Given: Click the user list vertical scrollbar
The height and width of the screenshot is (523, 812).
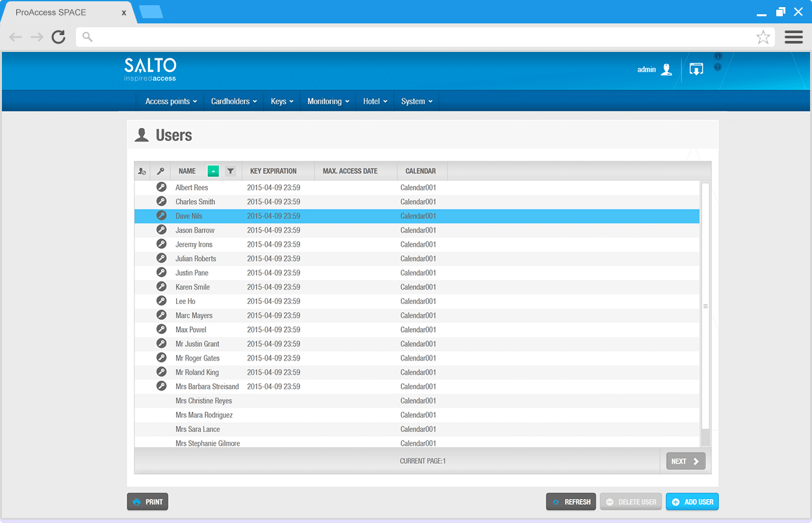Looking at the screenshot, I should click(x=705, y=305).
